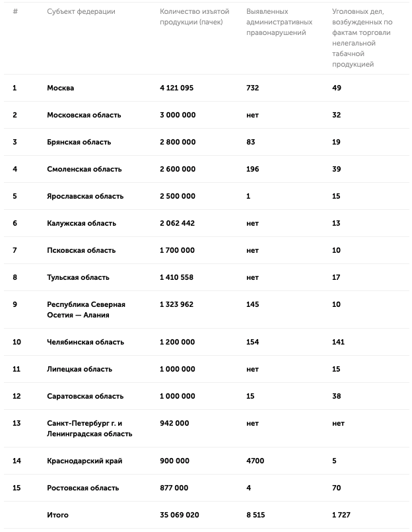Click the value 2 600 000 for Смоленская область
The width and height of the screenshot is (412, 532).
click(178, 169)
